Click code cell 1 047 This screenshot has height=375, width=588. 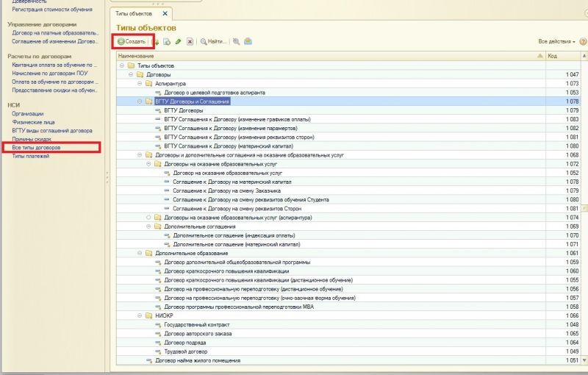(x=563, y=74)
